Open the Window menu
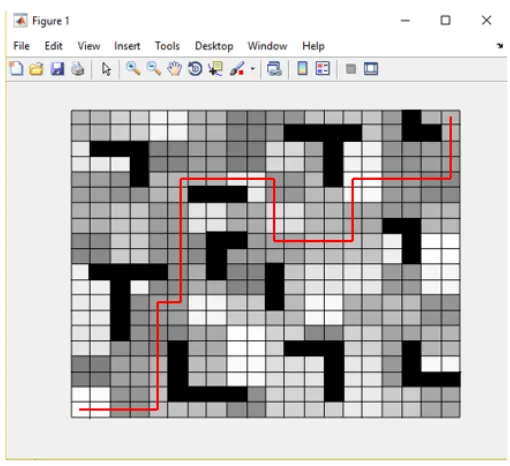Viewport: 510px width, 466px height. click(267, 46)
